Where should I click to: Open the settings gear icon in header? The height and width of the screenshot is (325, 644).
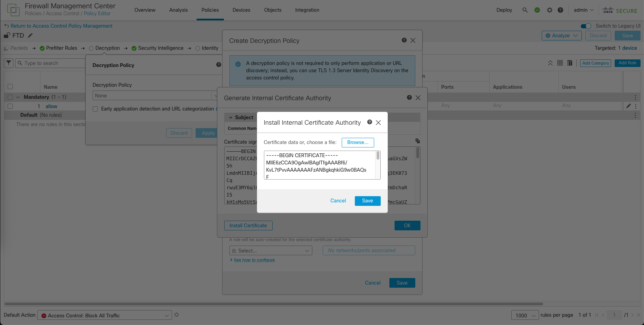point(549,10)
